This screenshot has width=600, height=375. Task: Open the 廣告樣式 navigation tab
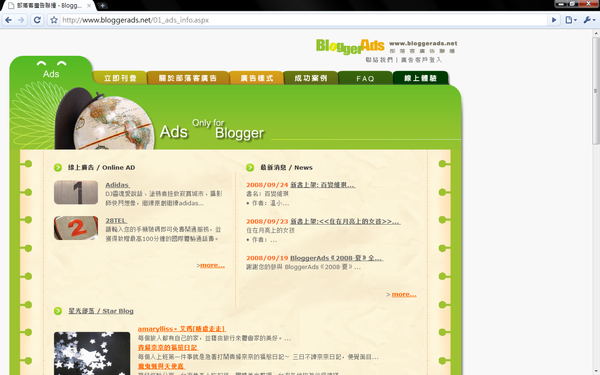[x=257, y=78]
